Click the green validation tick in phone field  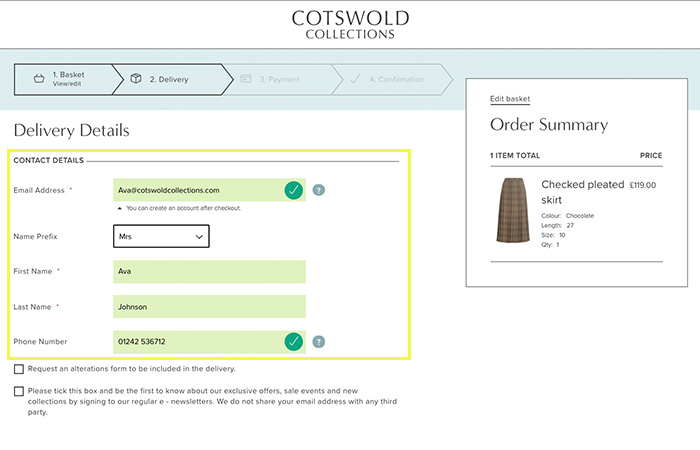click(293, 342)
